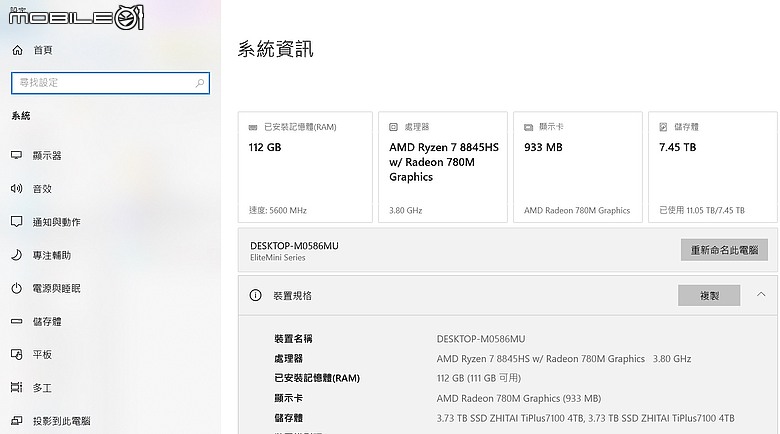This screenshot has width=780, height=434.
Task: Click the 3.80 GHz text on the processor card
Action: [405, 210]
